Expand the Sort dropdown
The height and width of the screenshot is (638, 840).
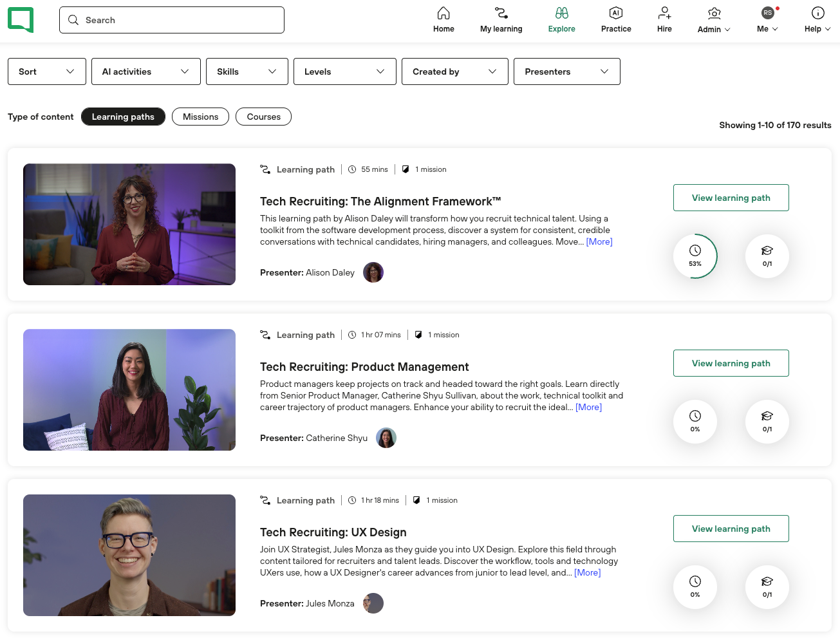point(46,71)
